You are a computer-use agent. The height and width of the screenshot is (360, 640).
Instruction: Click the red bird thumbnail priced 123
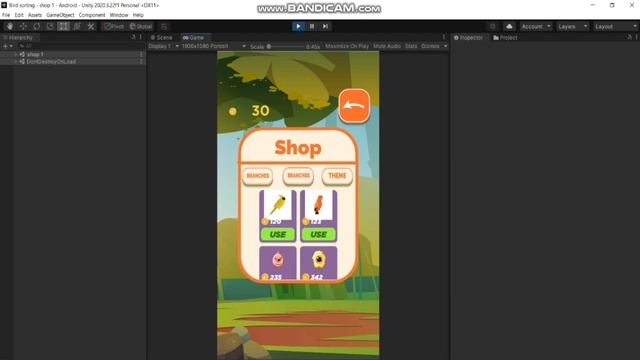[318, 205]
